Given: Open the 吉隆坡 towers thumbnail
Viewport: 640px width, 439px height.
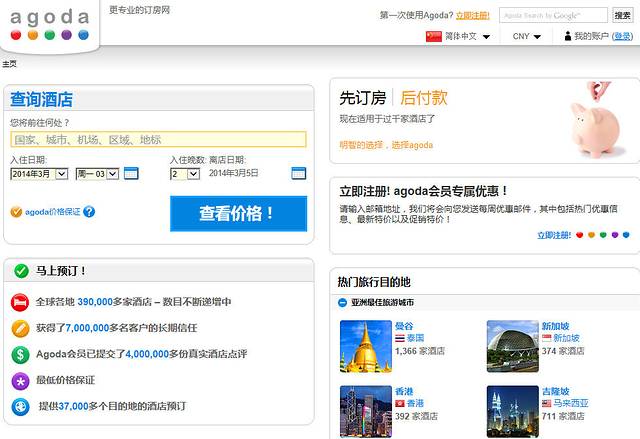Looking at the screenshot, I should coord(513,412).
